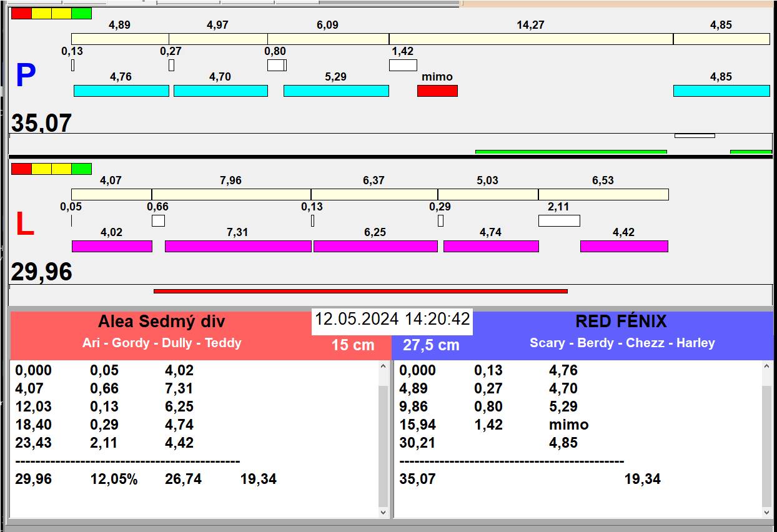Click the 12,05% value in the left results list

[114, 480]
